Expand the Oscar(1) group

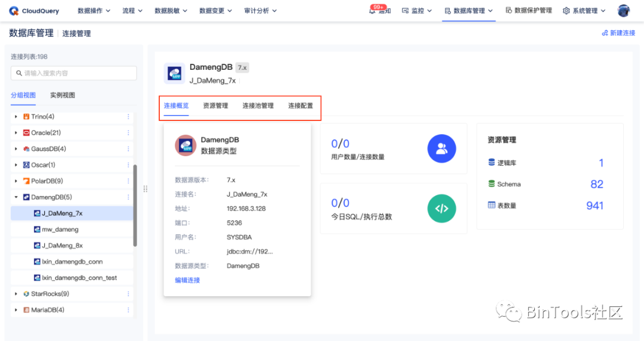pyautogui.click(x=16, y=165)
